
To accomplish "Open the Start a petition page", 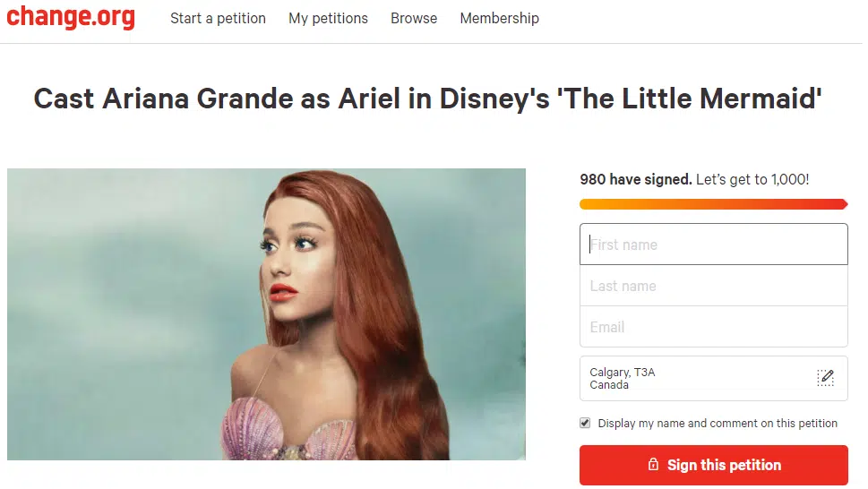I will [x=218, y=18].
